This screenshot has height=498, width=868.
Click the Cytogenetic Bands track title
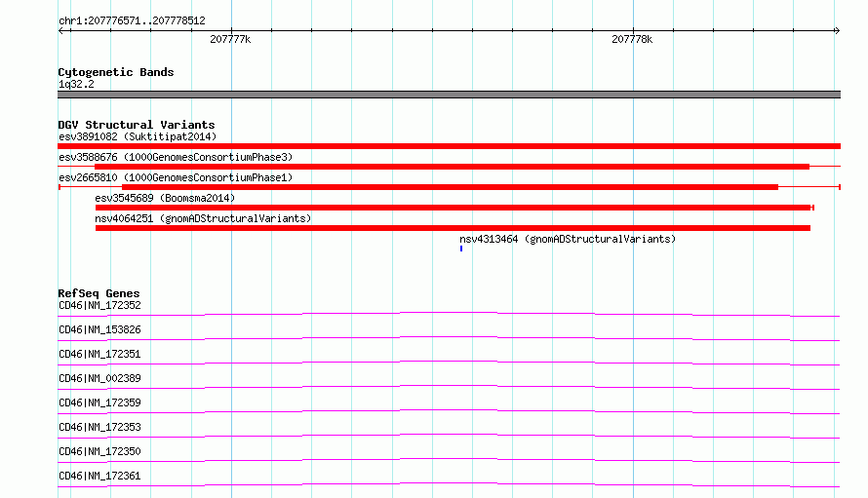click(116, 72)
